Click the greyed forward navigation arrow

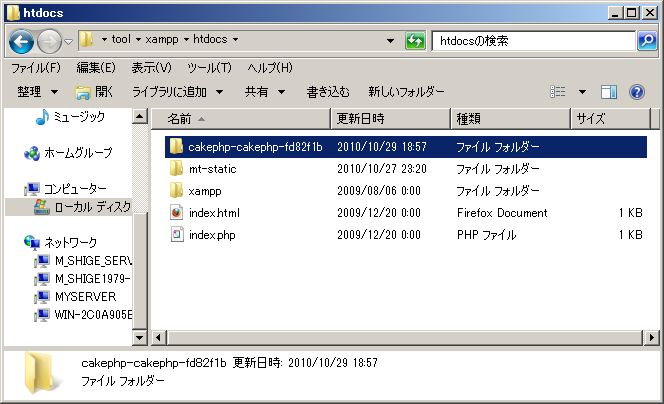click(50, 41)
